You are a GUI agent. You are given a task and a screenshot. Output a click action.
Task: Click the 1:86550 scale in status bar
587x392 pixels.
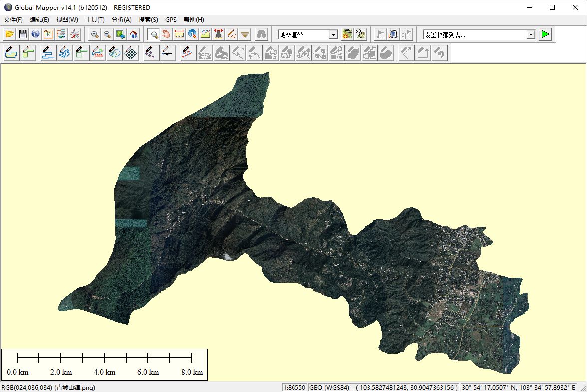[x=294, y=388]
